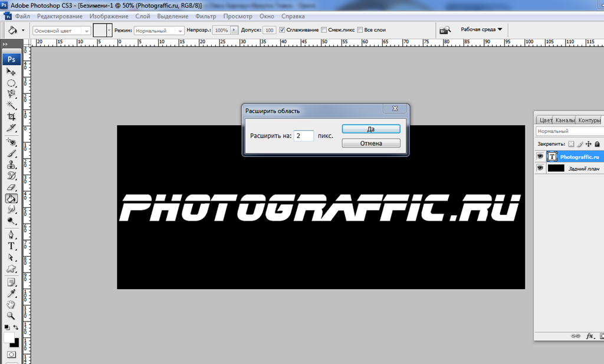Select the Clone Stamp tool

[x=11, y=165]
